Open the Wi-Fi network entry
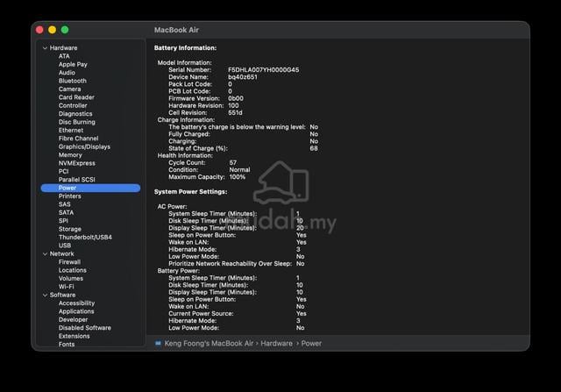 tap(67, 287)
